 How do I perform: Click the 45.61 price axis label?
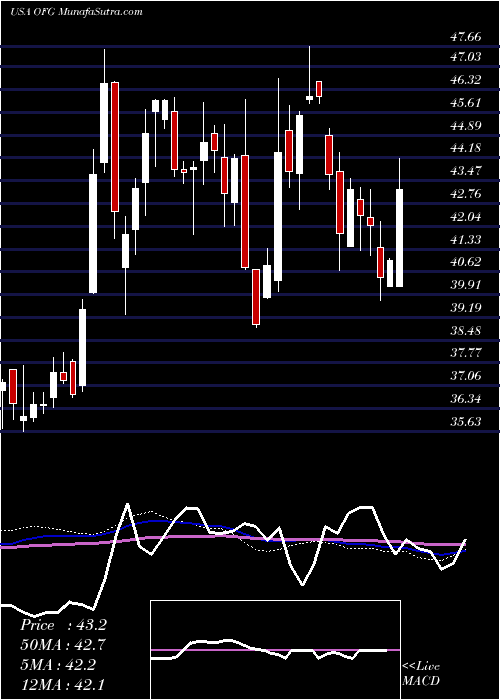pos(466,103)
